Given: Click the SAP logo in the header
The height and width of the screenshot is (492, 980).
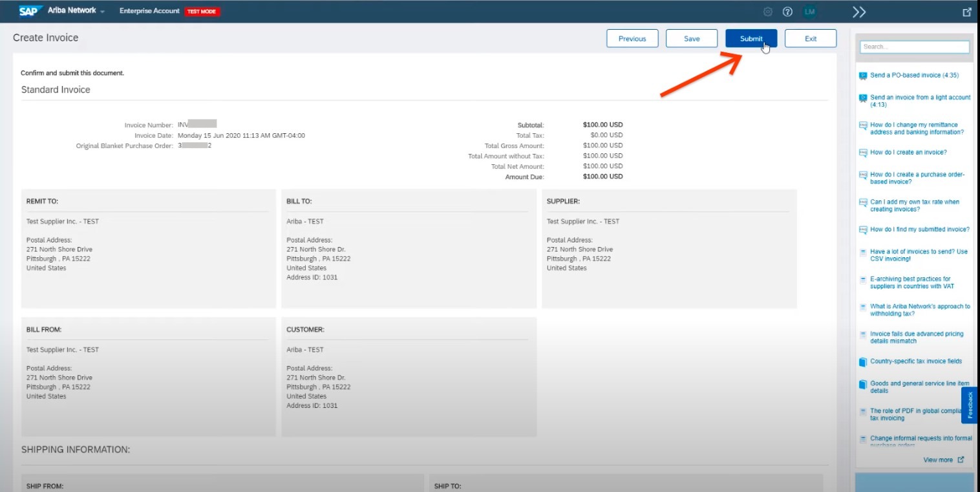Looking at the screenshot, I should point(31,11).
